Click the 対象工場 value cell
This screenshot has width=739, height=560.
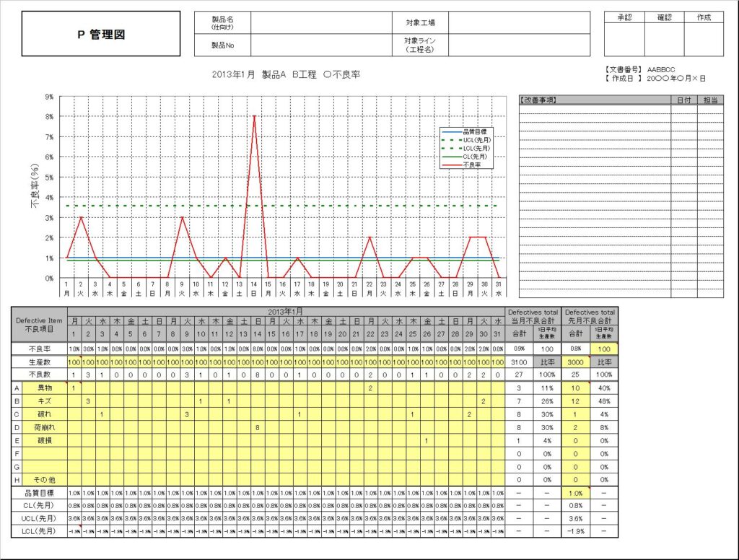(519, 22)
